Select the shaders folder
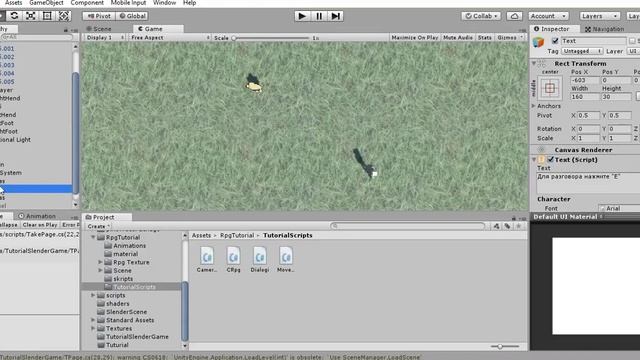 click(x=118, y=304)
